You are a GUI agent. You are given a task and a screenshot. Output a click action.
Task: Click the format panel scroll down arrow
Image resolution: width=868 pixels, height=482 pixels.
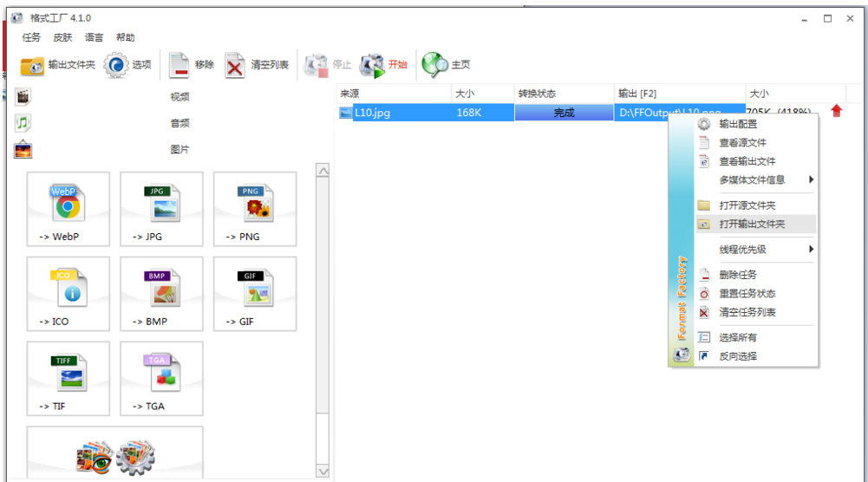click(x=323, y=472)
